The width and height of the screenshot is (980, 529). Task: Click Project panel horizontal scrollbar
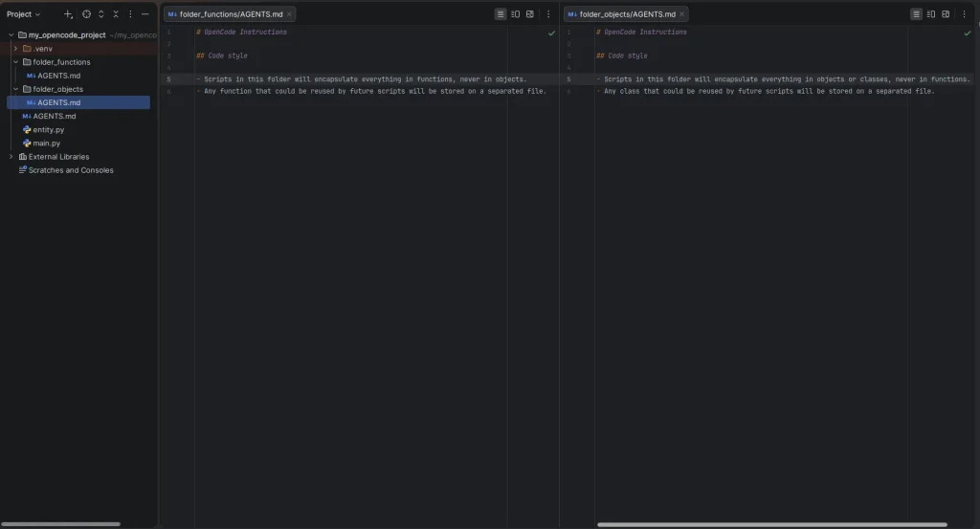coord(60,524)
